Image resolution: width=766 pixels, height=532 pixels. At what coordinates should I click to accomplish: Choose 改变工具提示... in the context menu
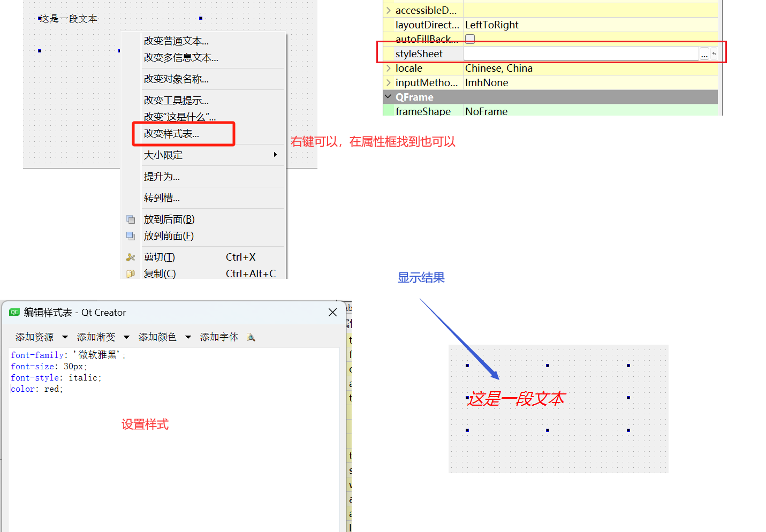coord(176,101)
